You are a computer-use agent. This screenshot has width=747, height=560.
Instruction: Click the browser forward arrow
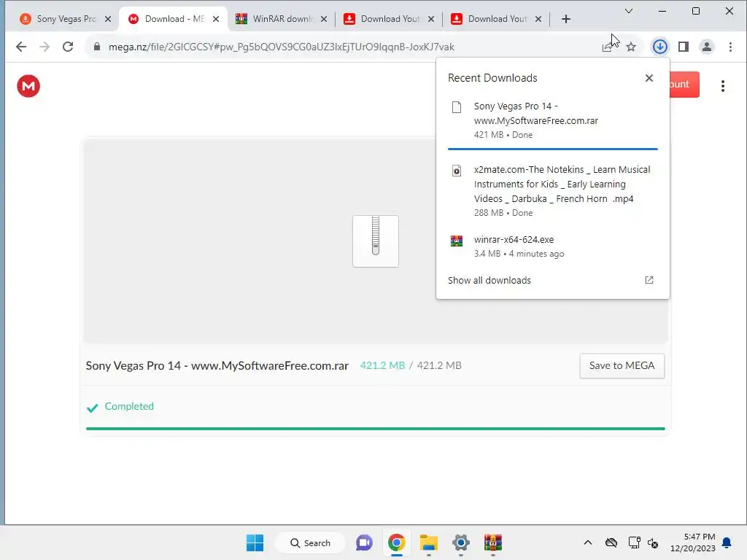[x=44, y=47]
